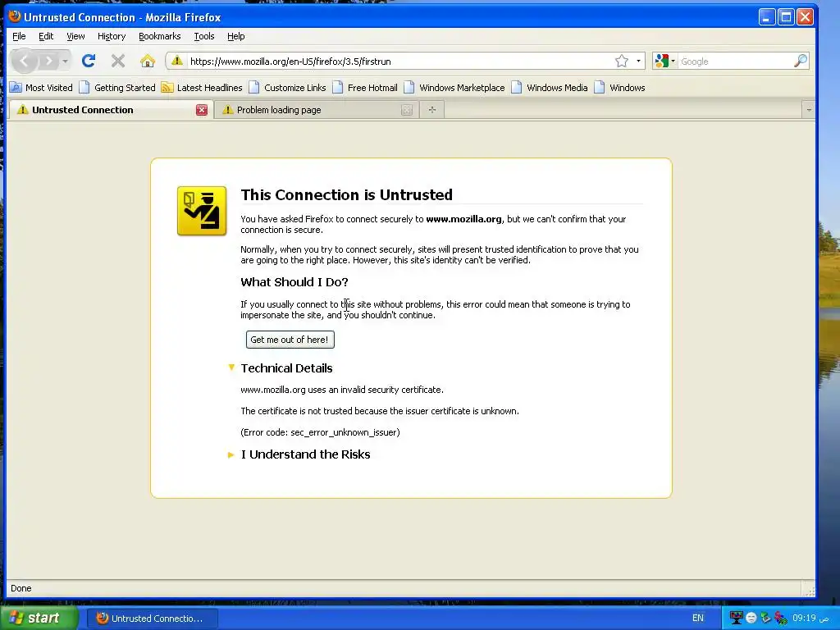The image size is (840, 630).
Task: Open the Help menu
Action: 235,36
